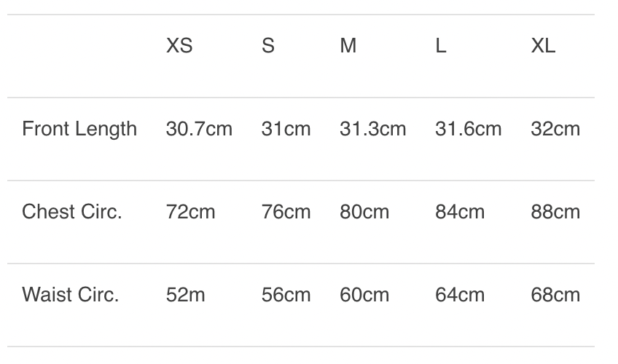Click the 31.6cm front length cell
This screenshot has width=618, height=364.
(x=468, y=129)
